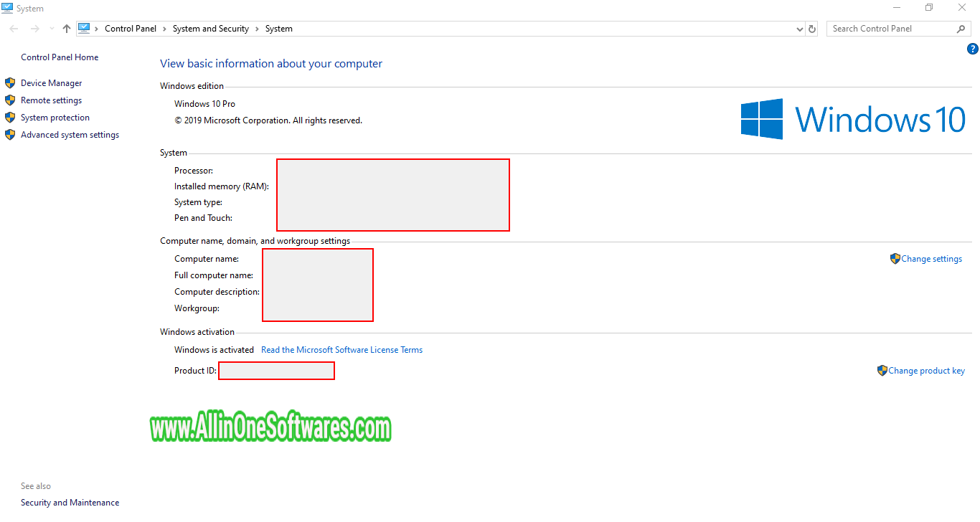980x522 pixels.
Task: Click the 'Product ID:' label
Action: click(195, 371)
